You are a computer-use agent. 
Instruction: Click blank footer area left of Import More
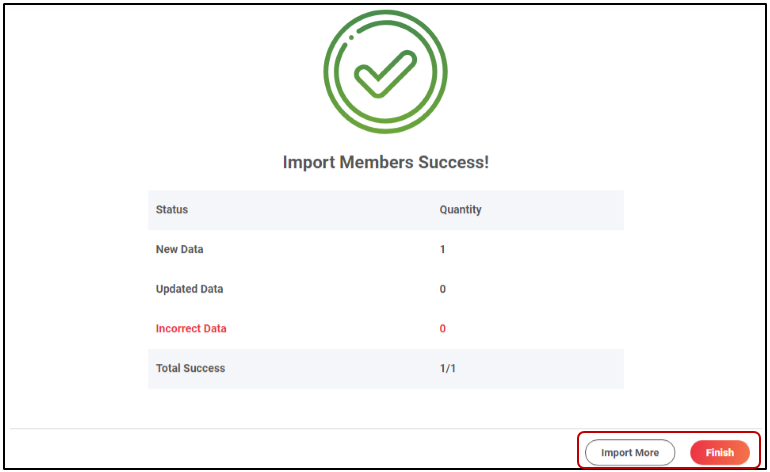coord(300,451)
